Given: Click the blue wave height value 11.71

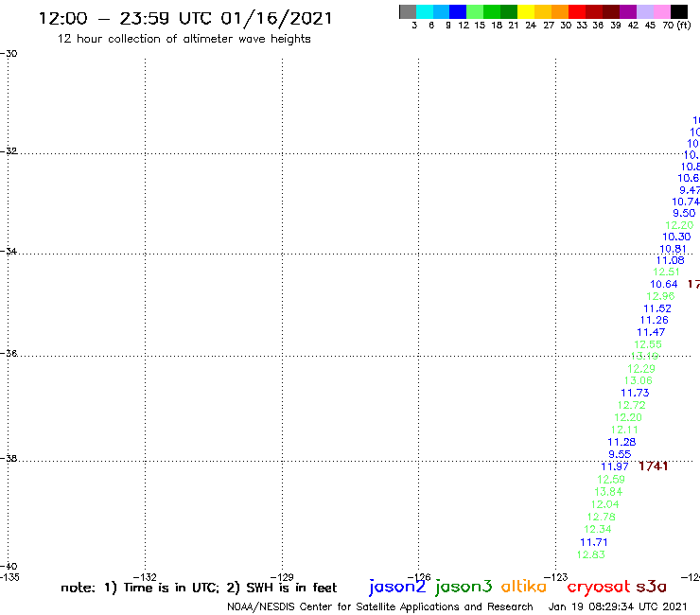Looking at the screenshot, I should pos(594,542).
